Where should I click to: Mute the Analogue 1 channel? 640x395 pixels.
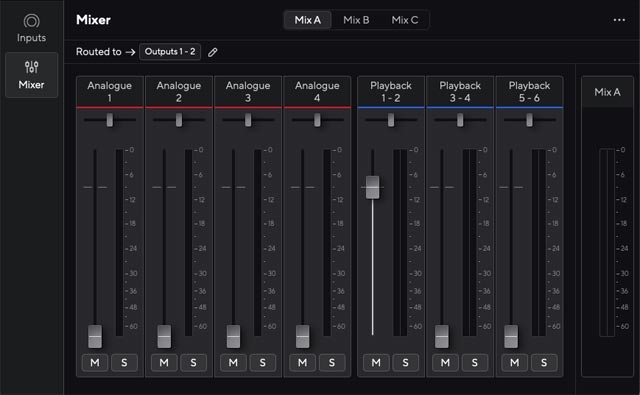(95, 362)
